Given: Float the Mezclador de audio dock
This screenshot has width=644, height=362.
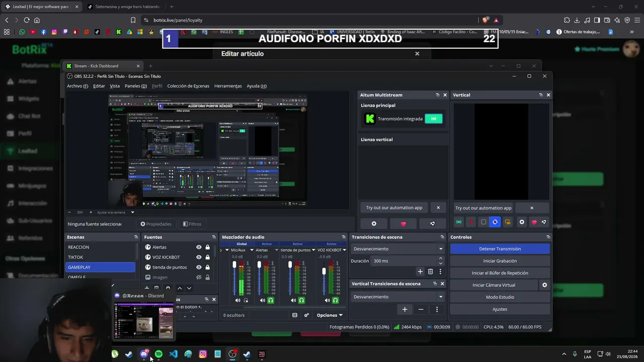Looking at the screenshot, I should pos(344,237).
